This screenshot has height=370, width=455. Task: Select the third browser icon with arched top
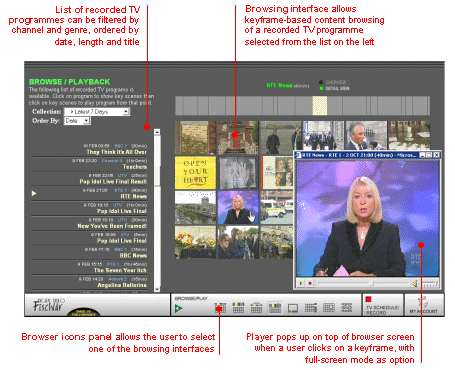click(256, 307)
